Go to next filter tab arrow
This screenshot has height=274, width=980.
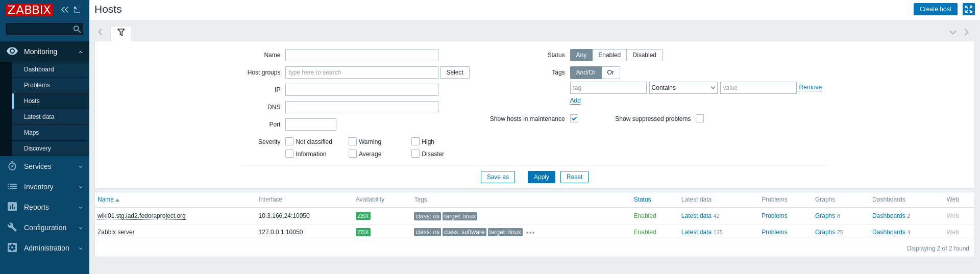[x=966, y=32]
